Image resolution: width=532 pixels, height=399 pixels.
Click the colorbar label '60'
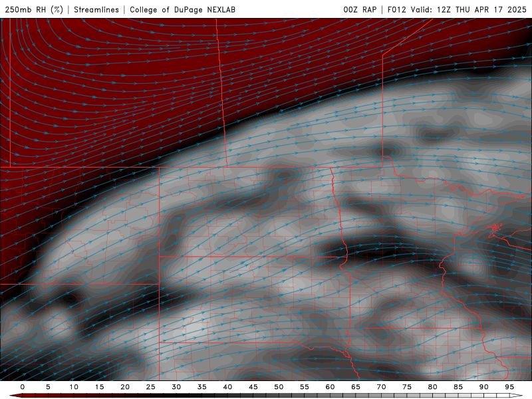(330, 387)
